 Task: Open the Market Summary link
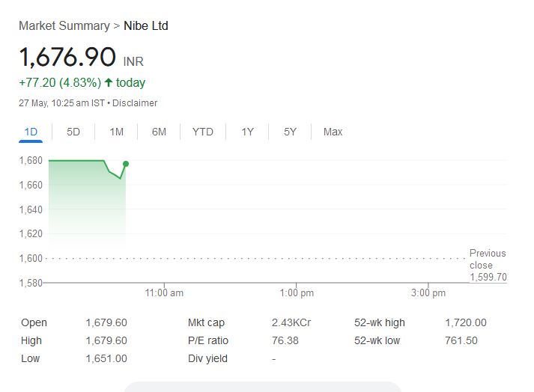click(x=64, y=25)
